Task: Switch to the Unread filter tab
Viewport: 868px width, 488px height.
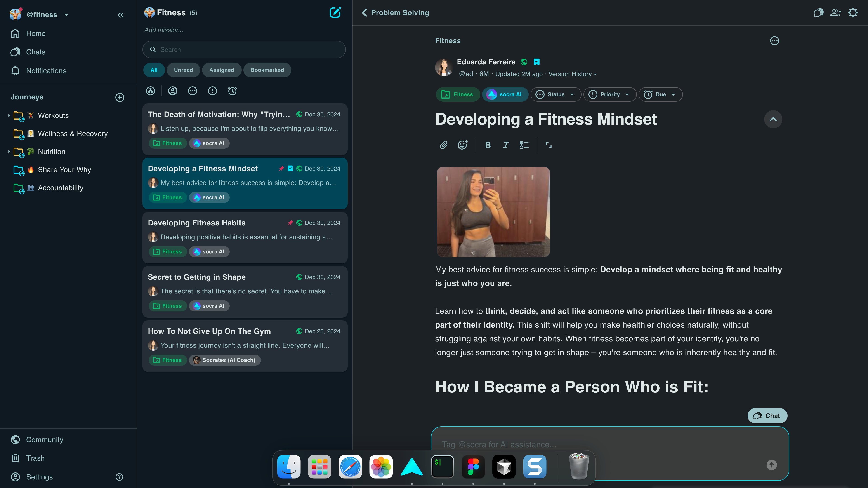Action: (x=183, y=70)
